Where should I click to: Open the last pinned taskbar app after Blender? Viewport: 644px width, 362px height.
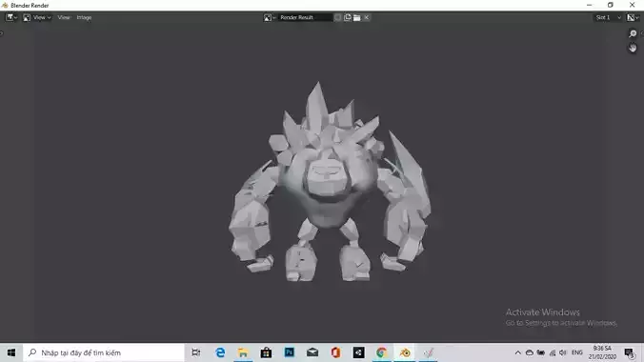428,352
